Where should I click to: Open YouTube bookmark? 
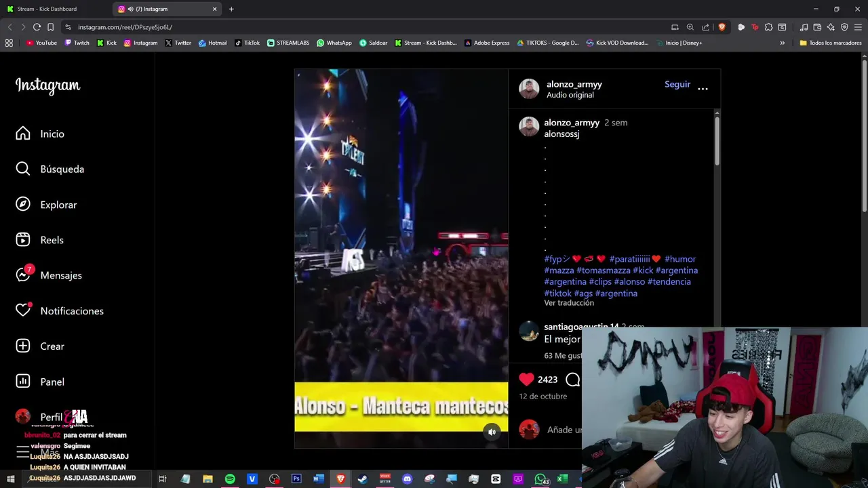[x=41, y=43]
